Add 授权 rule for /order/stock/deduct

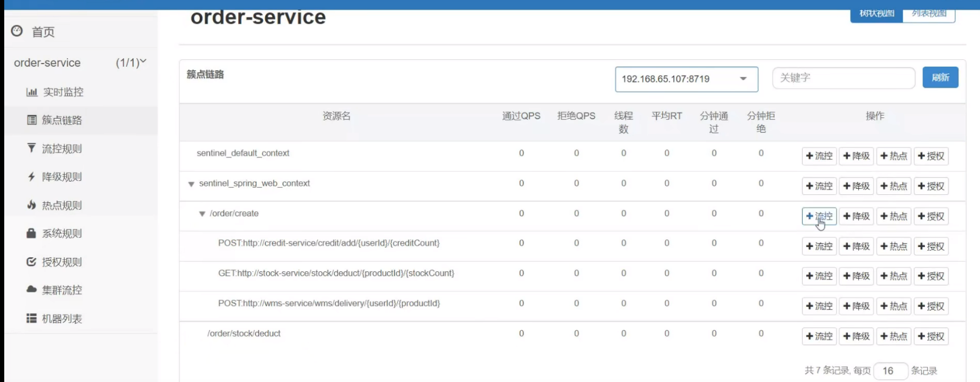931,337
